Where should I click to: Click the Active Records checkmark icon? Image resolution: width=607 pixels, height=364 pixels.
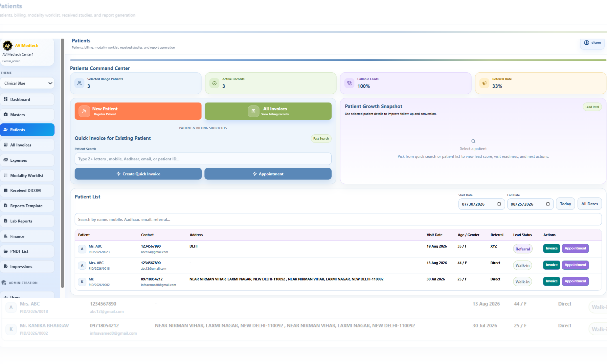tap(214, 83)
